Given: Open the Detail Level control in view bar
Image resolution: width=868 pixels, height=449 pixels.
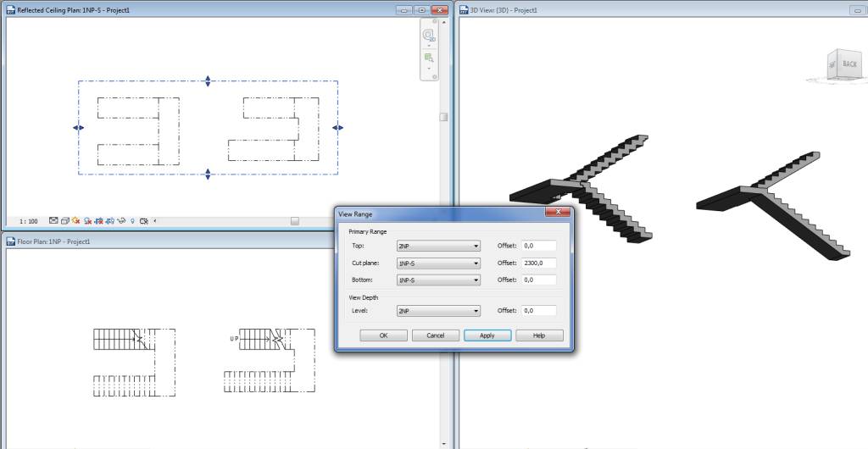Looking at the screenshot, I should click(x=53, y=220).
